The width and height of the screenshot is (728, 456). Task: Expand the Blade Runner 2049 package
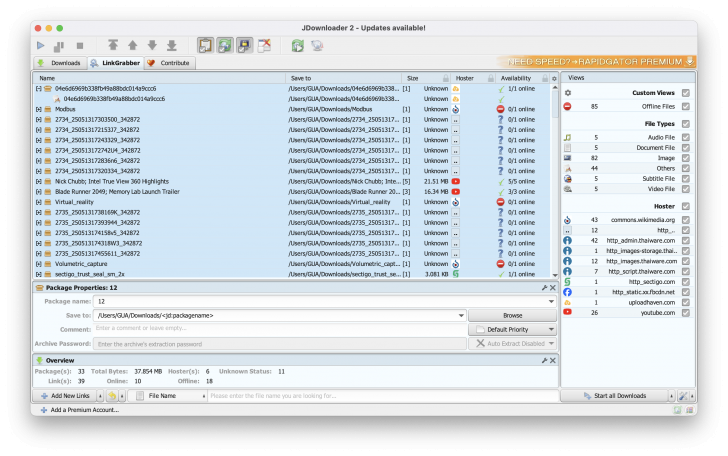[x=39, y=192]
